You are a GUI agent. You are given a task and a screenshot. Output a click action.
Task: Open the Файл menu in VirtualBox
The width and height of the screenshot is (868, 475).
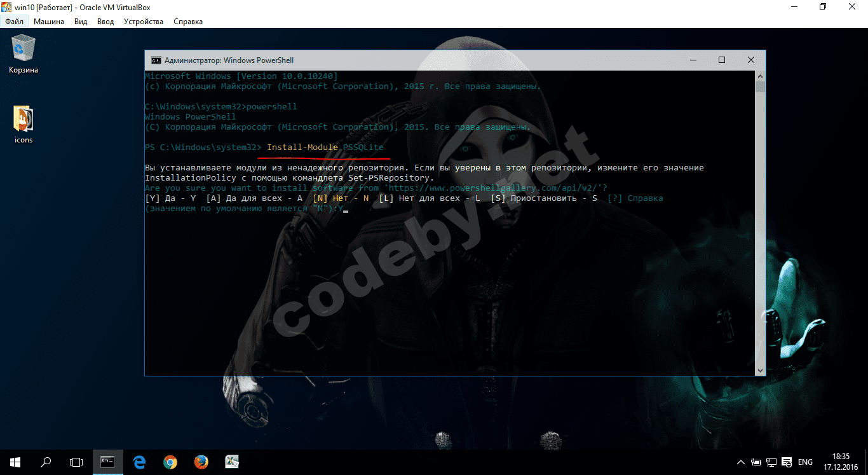(x=14, y=22)
